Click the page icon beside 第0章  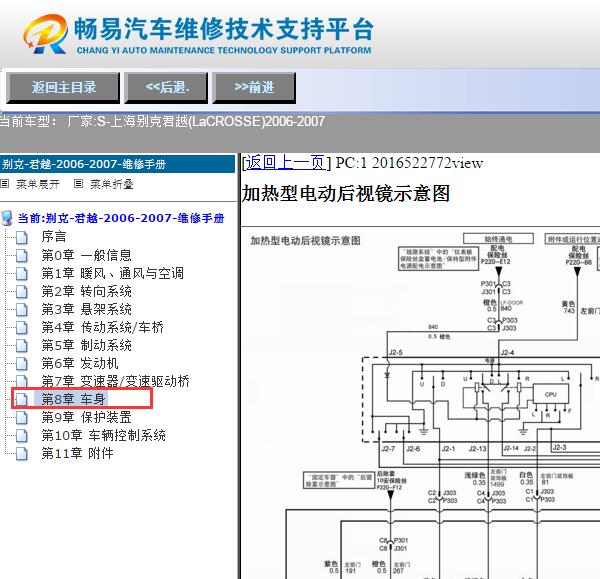[21, 256]
